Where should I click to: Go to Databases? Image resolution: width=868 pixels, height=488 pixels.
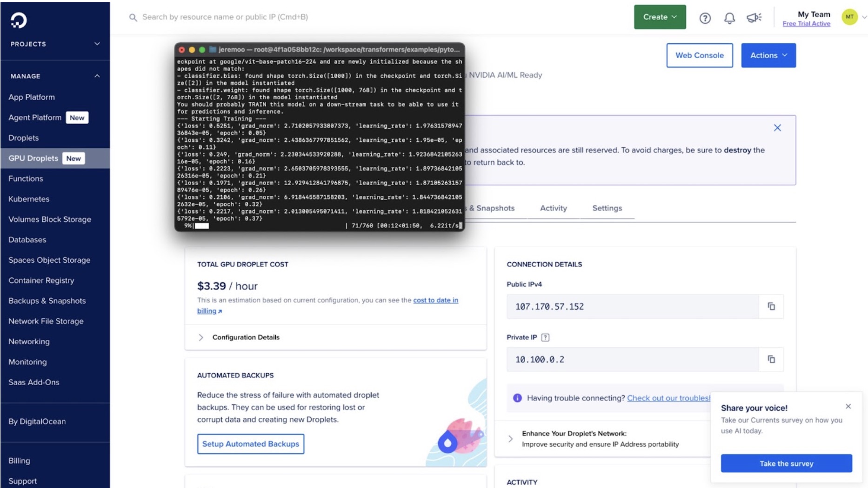point(27,240)
